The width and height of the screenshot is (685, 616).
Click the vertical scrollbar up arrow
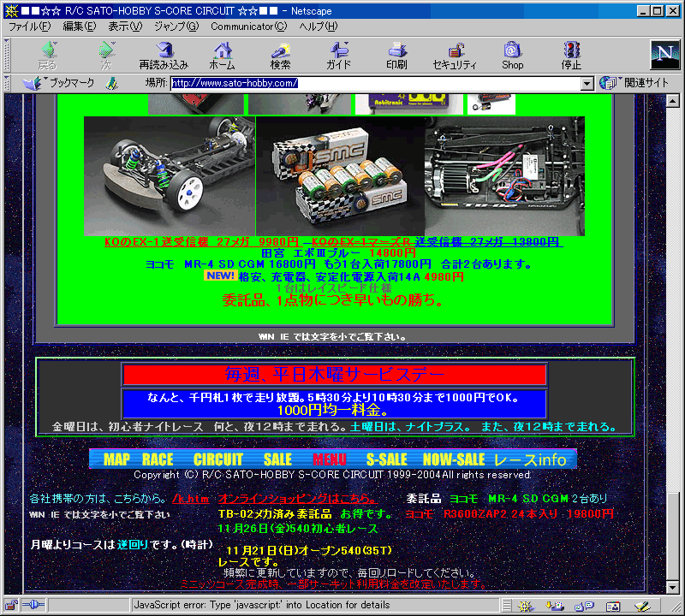pos(673,101)
